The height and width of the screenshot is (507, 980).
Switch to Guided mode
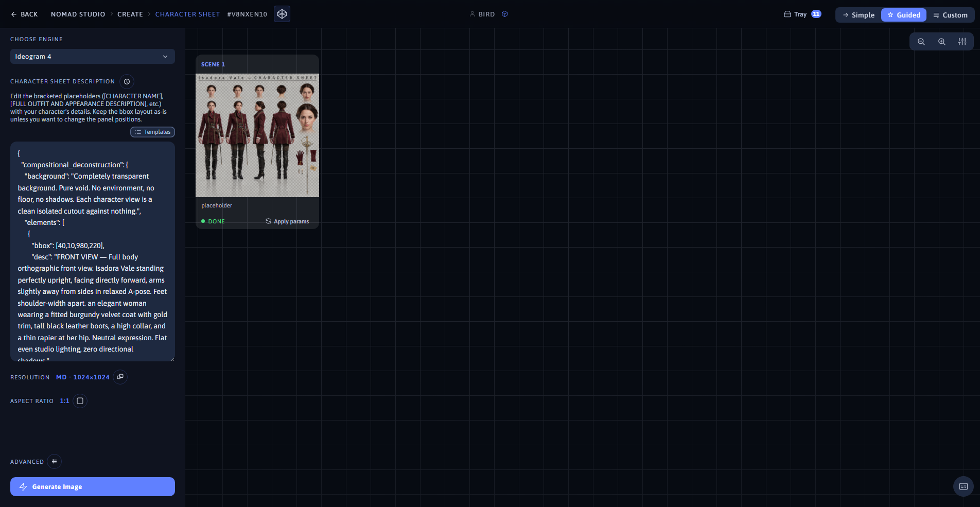pos(904,15)
